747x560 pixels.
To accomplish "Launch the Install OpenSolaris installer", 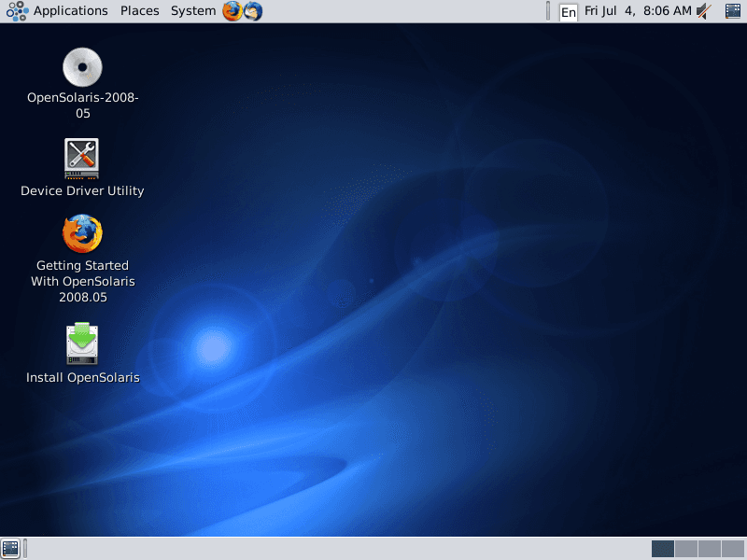I will (x=82, y=343).
